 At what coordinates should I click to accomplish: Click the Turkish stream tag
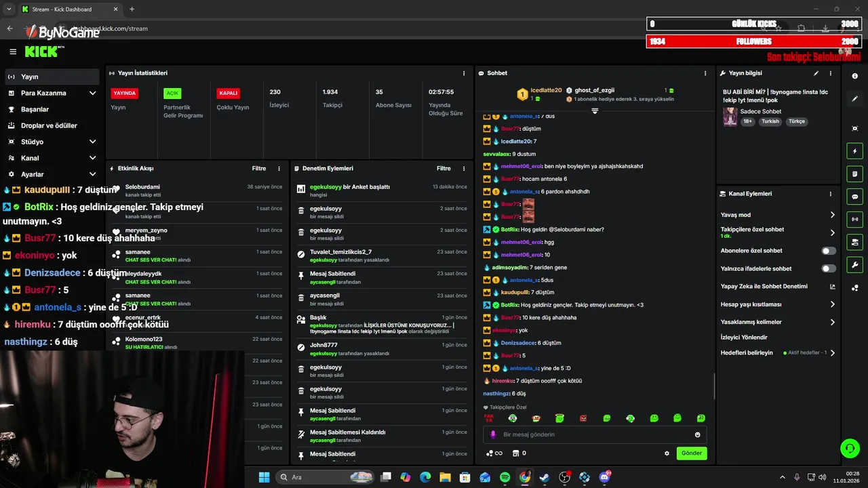(x=770, y=121)
